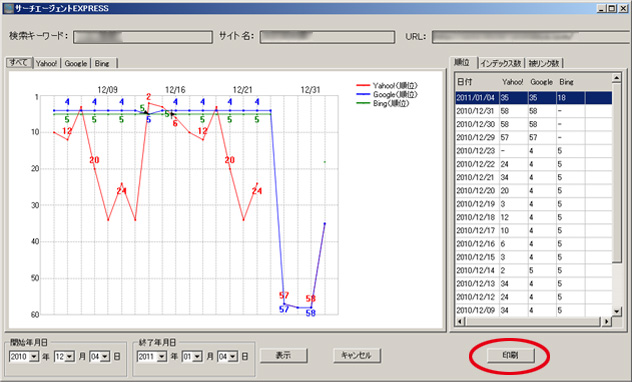Open the 被リンク数 tab

tap(544, 63)
